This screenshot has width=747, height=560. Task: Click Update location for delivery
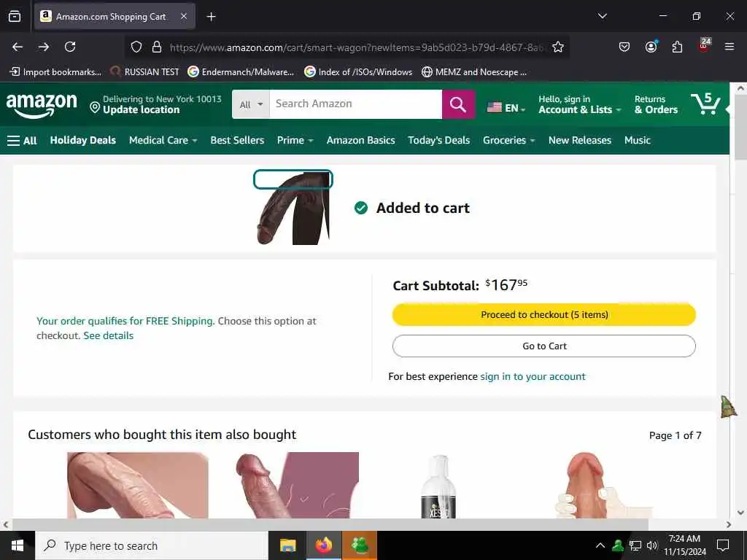tap(142, 110)
